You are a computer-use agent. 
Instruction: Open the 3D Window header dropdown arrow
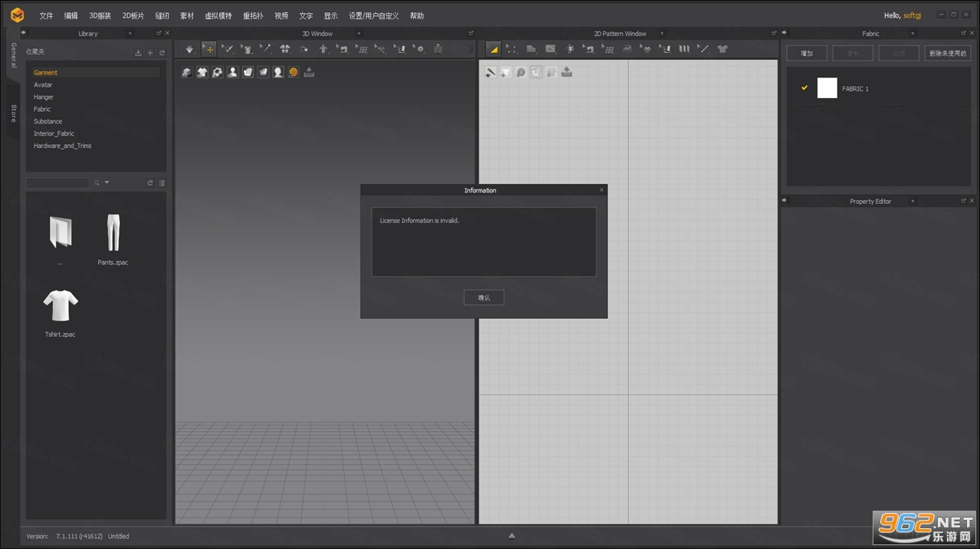coord(358,34)
